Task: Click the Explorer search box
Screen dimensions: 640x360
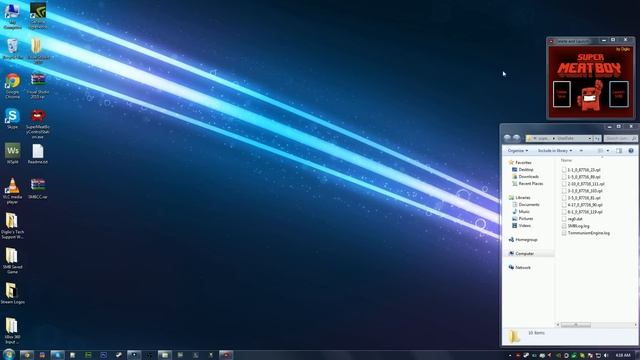Action: point(620,138)
